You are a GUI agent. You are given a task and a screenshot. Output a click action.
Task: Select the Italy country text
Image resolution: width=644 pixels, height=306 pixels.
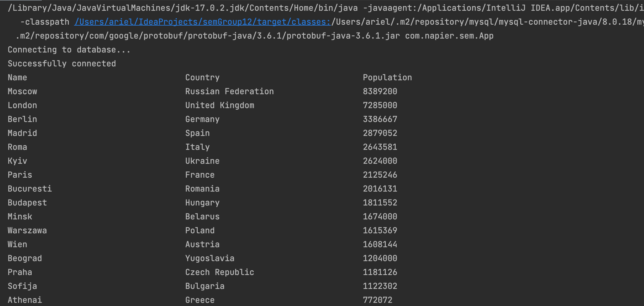point(197,147)
